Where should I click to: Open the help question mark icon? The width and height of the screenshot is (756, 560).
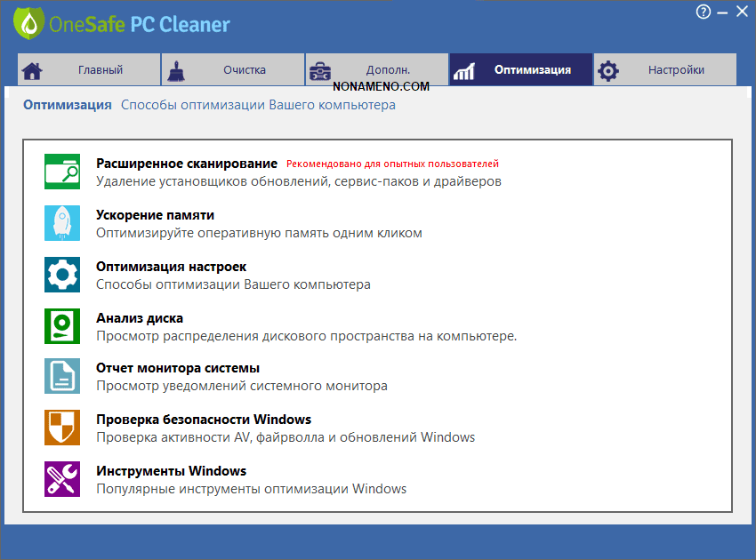[x=704, y=12]
